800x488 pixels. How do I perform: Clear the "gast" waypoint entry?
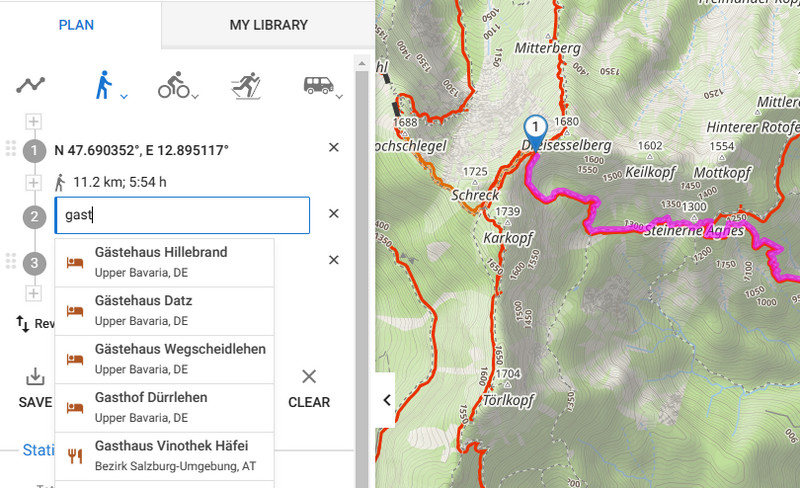click(334, 213)
